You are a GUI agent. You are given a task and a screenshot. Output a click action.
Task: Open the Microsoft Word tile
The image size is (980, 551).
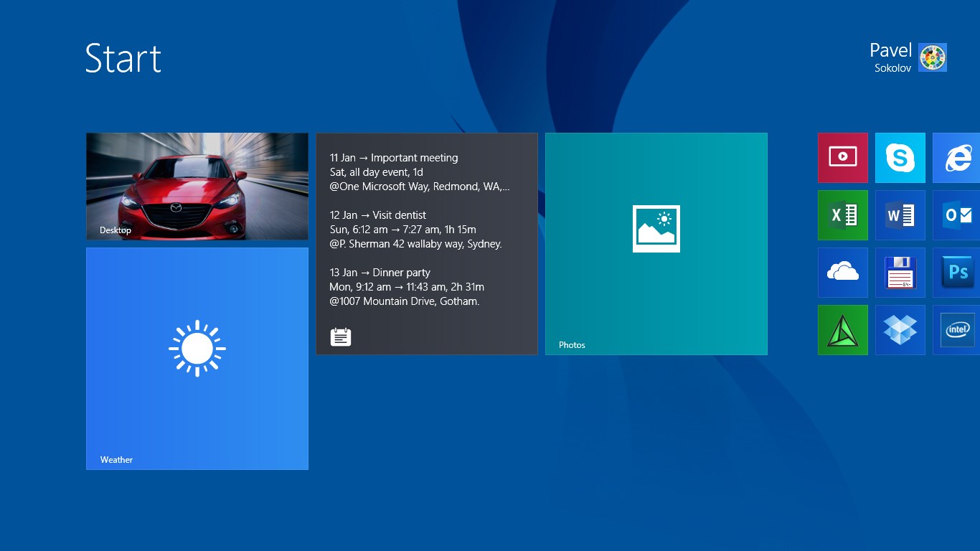click(900, 215)
